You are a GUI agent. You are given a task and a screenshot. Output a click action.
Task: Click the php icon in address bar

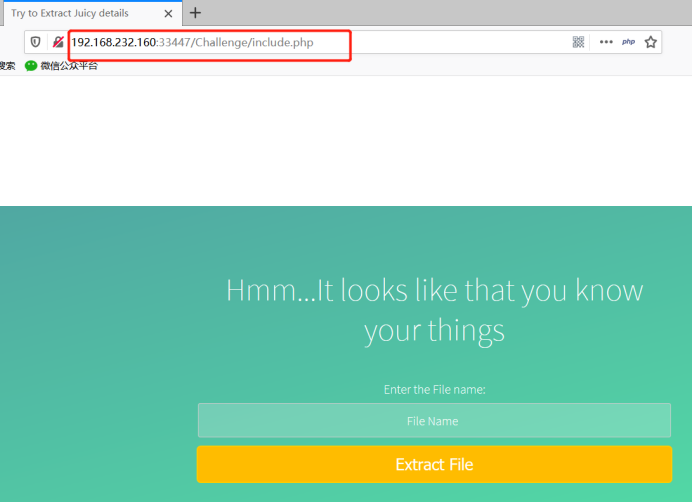pos(628,42)
